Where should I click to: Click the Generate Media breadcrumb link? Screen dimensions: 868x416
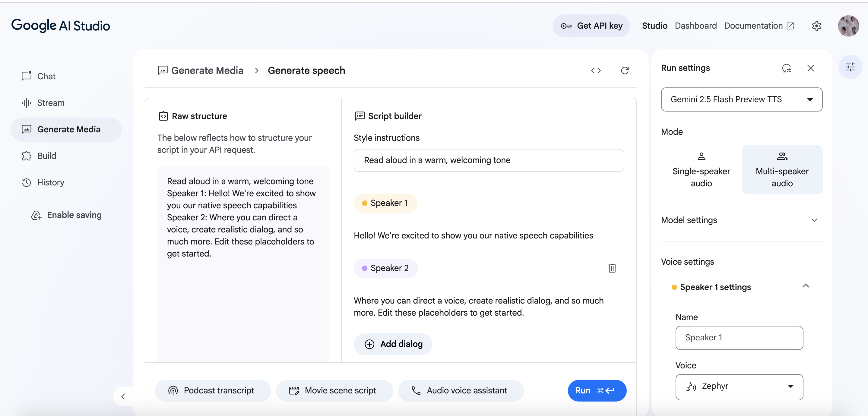pos(207,71)
